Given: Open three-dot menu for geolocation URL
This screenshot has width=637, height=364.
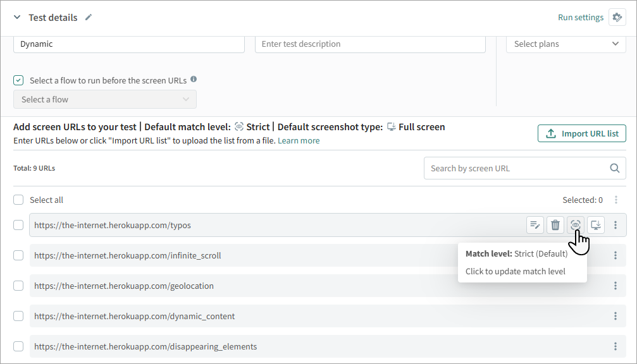Looking at the screenshot, I should (x=615, y=286).
